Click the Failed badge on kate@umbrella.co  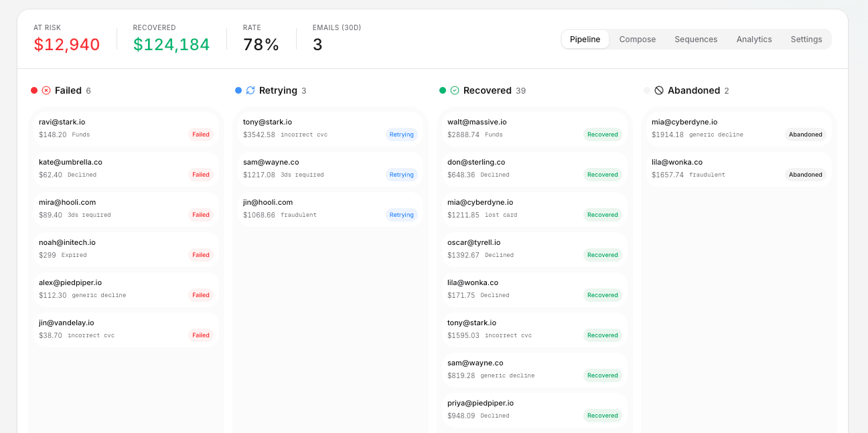[201, 175]
